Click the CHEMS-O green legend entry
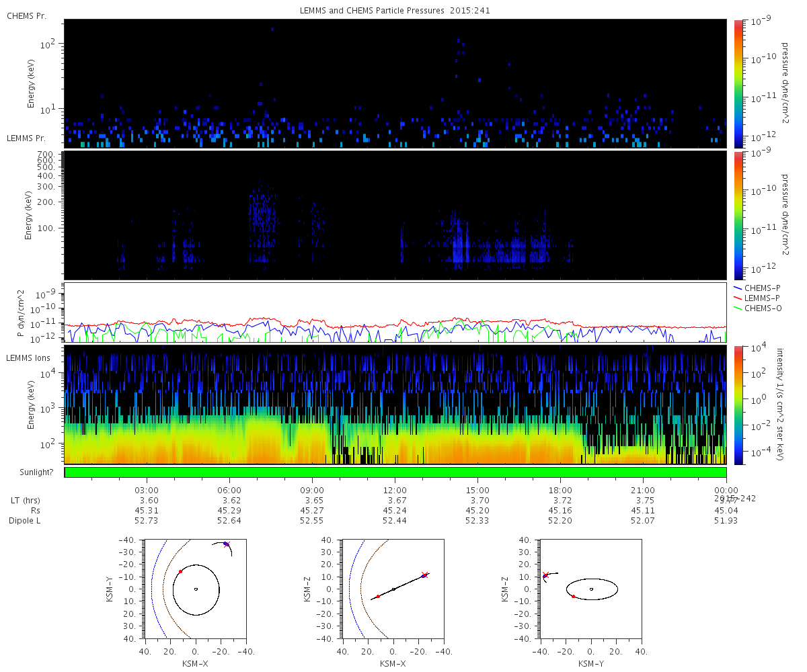Viewport: 807px width, 672px height. (x=761, y=308)
